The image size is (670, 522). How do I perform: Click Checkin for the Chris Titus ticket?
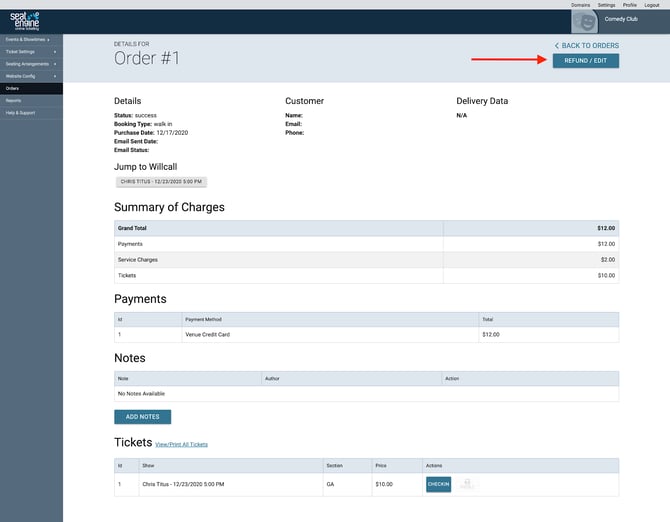438,484
